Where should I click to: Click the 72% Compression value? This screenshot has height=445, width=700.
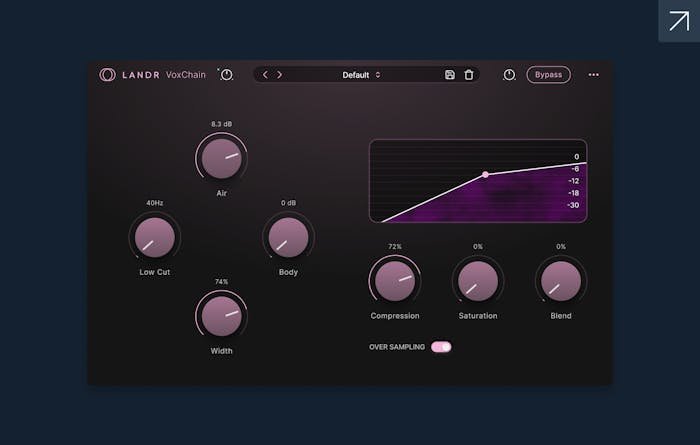pos(395,246)
